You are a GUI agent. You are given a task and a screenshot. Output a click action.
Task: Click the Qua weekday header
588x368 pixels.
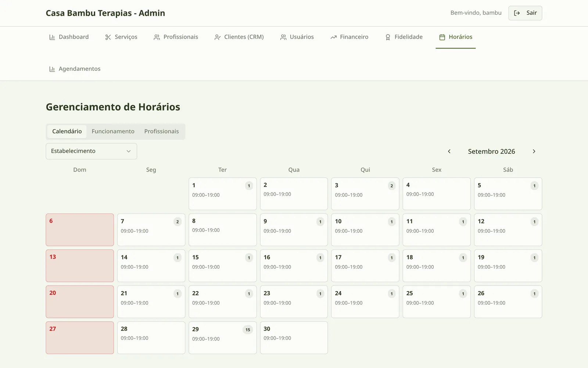[294, 170]
